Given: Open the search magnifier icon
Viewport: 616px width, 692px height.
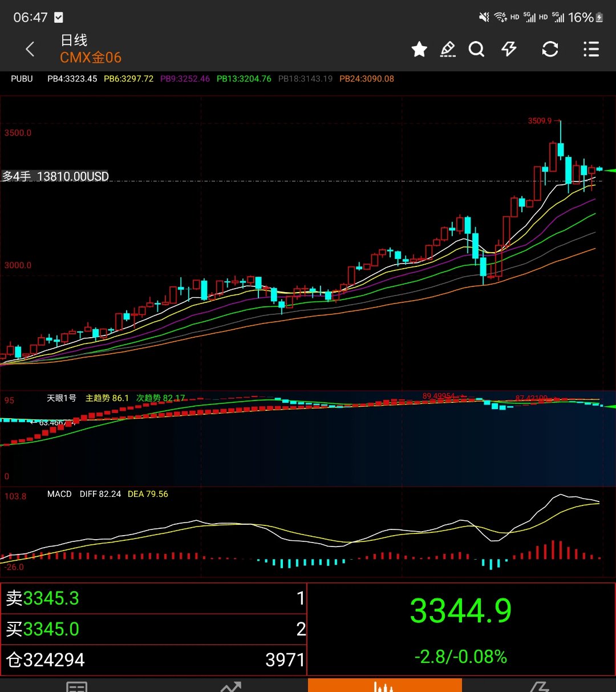Looking at the screenshot, I should 476,50.
